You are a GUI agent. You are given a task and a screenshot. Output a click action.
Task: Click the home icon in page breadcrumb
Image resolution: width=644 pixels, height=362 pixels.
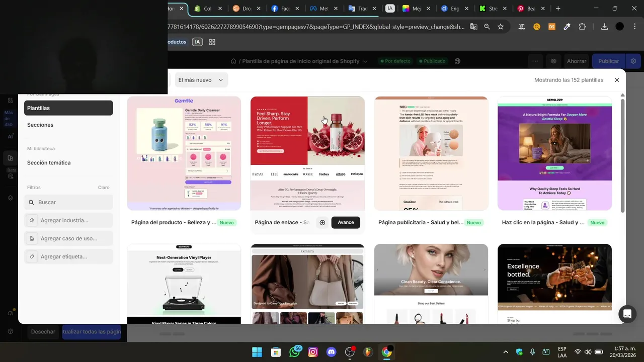(x=233, y=61)
